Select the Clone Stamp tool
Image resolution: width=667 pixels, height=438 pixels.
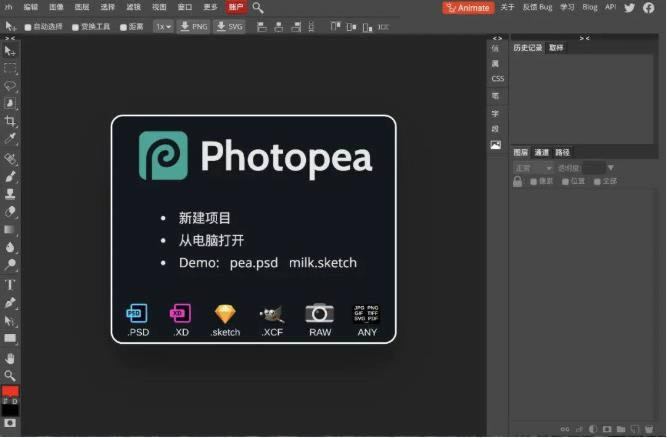click(9, 194)
